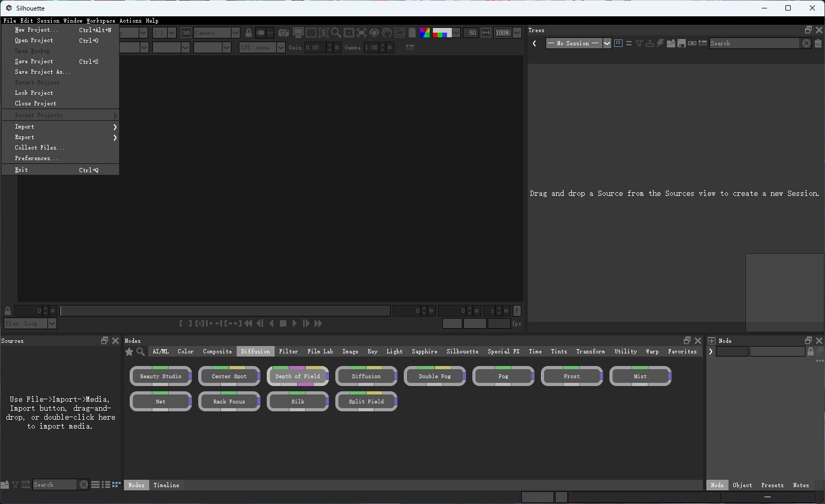Viewport: 825px width, 504px height.
Task: Click the horizontal width arrows icon beside 50
Action: coord(486,33)
